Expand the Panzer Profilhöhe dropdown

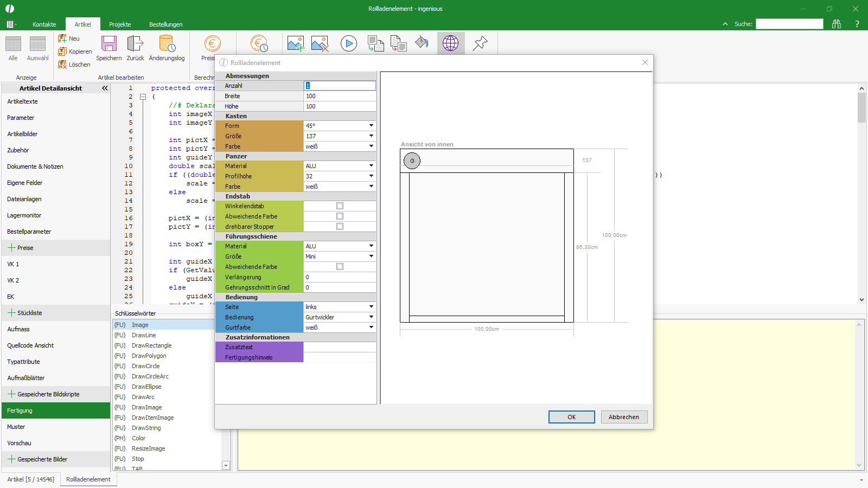[371, 176]
